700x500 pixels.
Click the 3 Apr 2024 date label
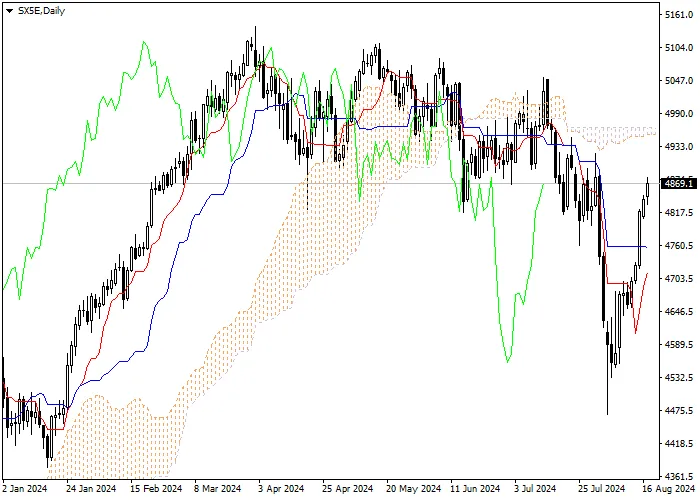(x=281, y=489)
